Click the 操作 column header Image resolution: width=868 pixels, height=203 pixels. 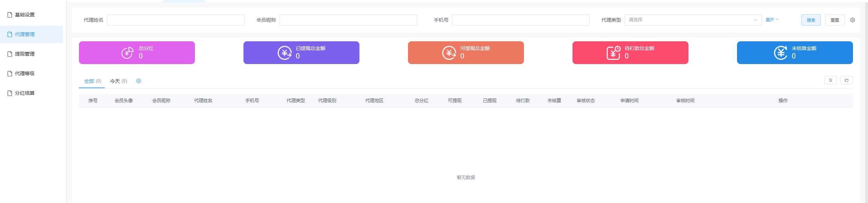(783, 100)
